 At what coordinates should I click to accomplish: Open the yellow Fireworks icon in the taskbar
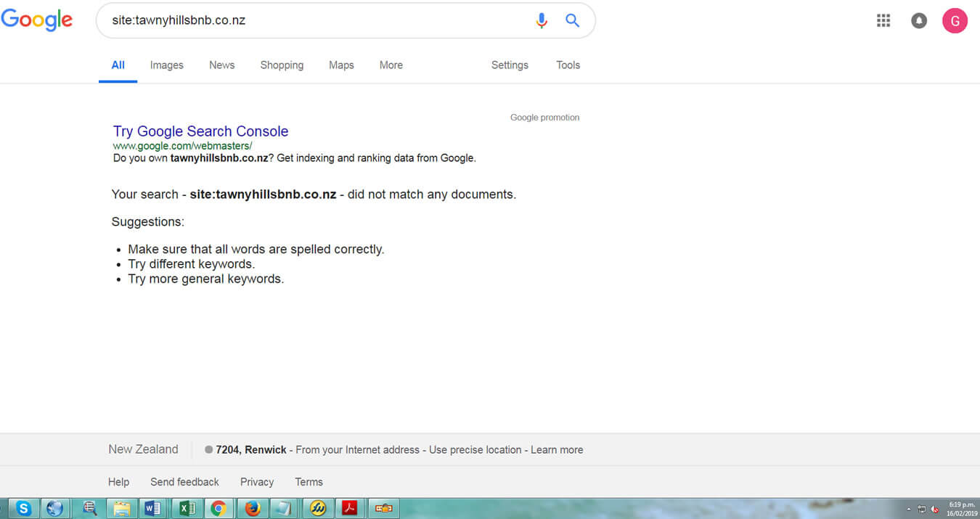pyautogui.click(x=318, y=508)
